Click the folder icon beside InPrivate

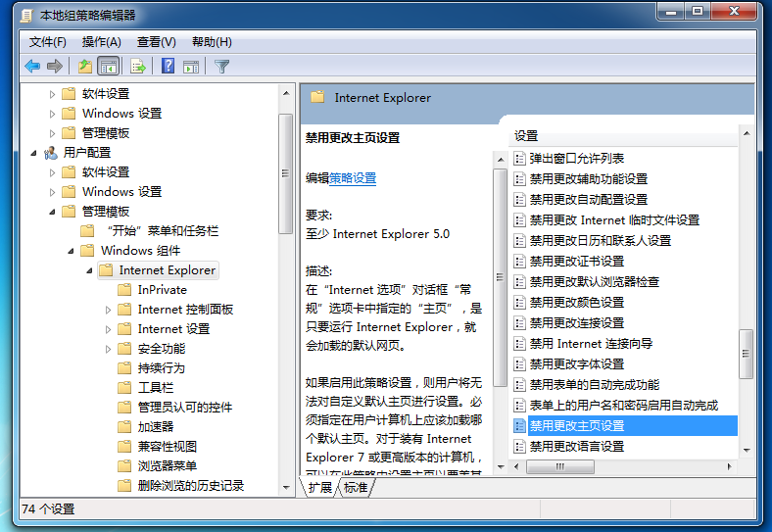(x=124, y=290)
